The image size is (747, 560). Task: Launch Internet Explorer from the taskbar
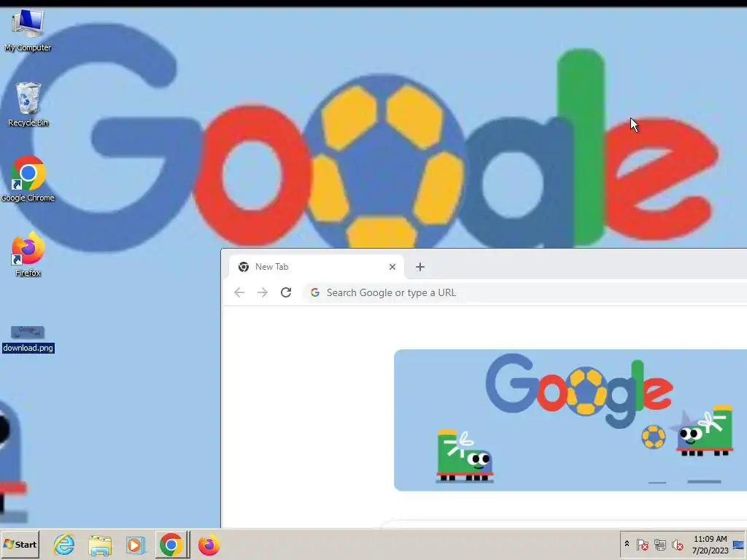pyautogui.click(x=64, y=544)
